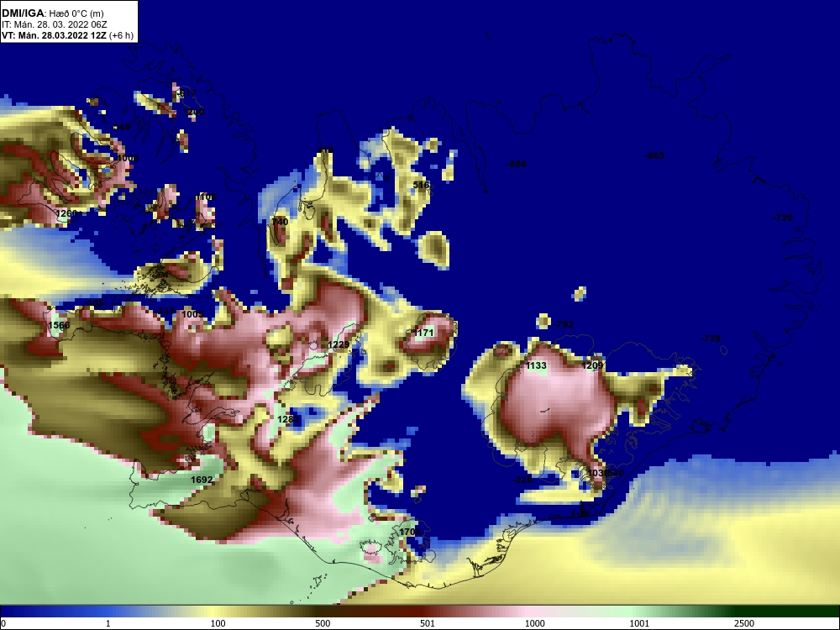Click the legend label 2500
The image size is (840, 630).
pyautogui.click(x=744, y=623)
